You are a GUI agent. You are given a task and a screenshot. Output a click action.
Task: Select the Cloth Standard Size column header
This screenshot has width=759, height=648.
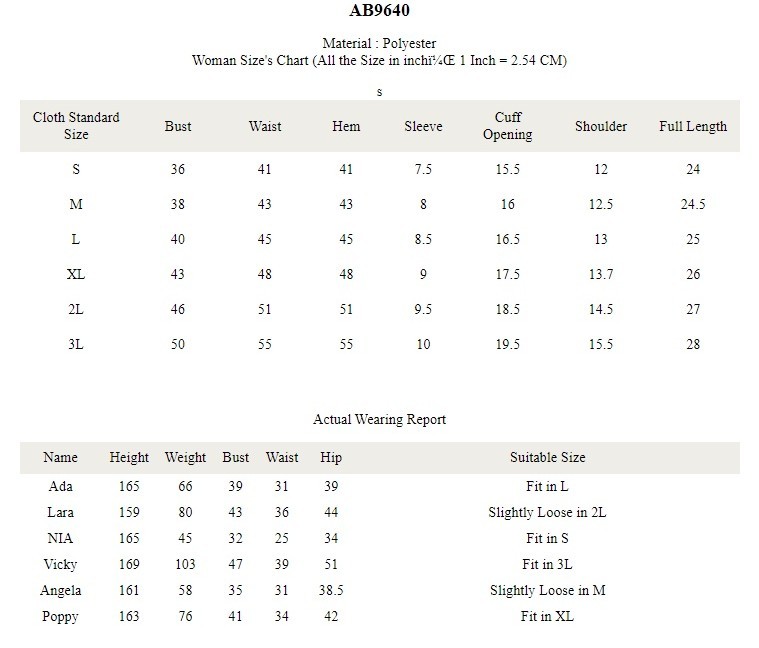76,126
